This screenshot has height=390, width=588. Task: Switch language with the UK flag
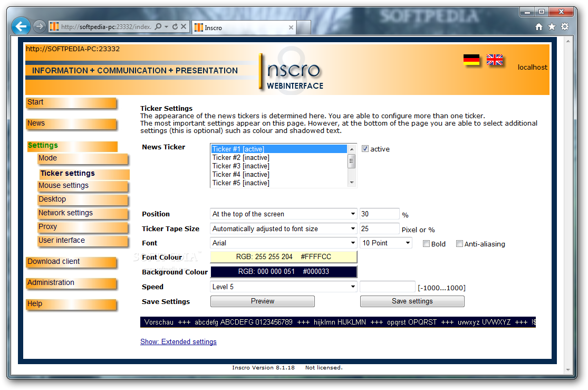(x=494, y=60)
